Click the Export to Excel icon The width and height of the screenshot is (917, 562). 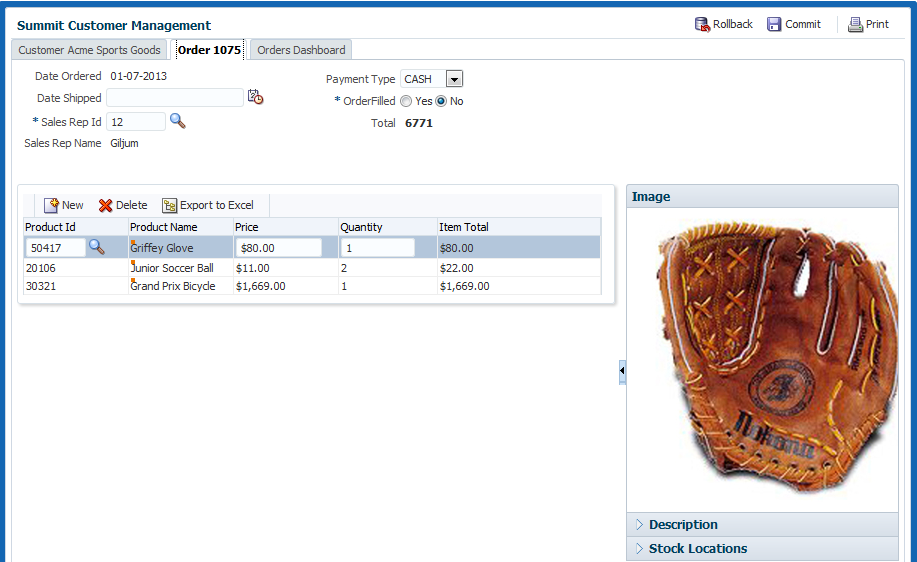[x=170, y=205]
